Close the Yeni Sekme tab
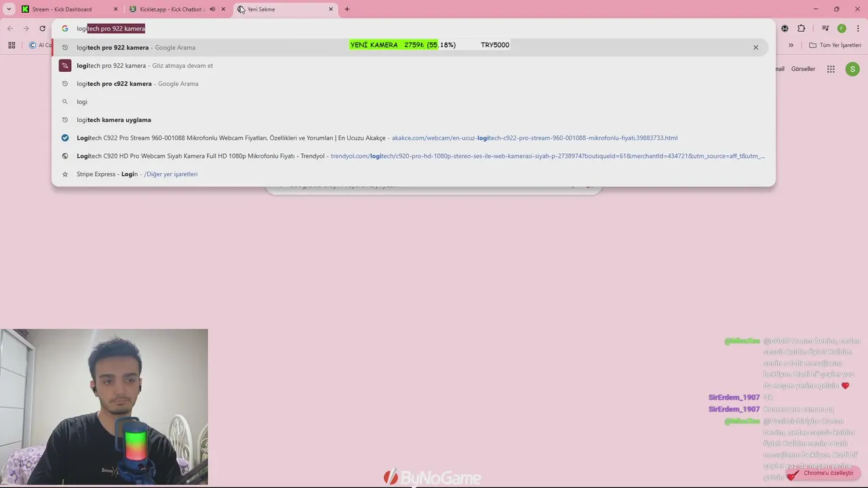The image size is (868, 488). [331, 9]
